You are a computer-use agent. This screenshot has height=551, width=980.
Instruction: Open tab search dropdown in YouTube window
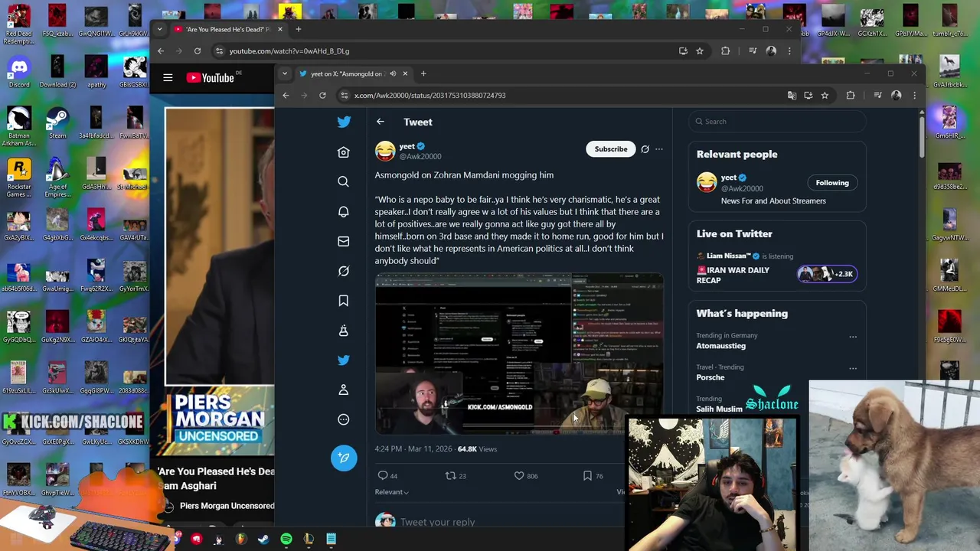click(159, 29)
